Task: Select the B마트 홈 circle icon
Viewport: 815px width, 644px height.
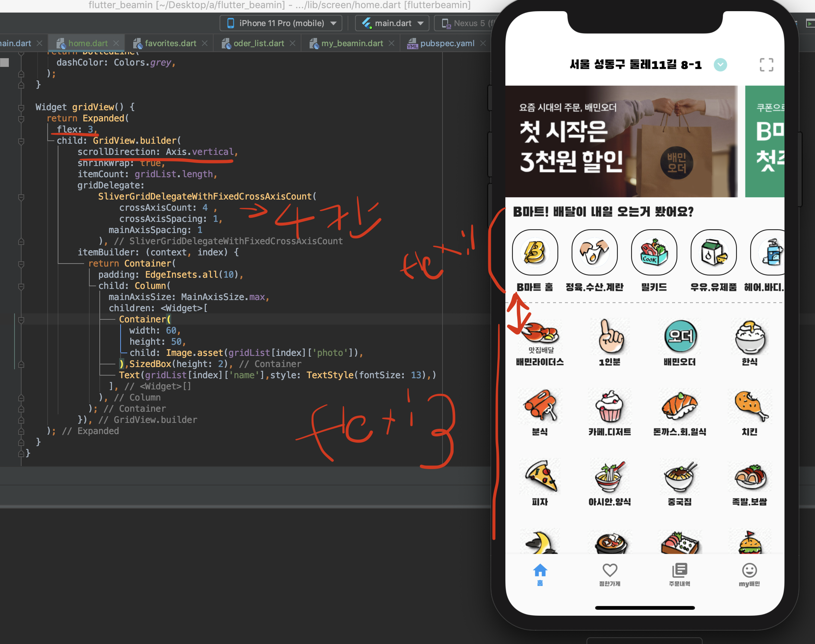Action: (x=534, y=252)
